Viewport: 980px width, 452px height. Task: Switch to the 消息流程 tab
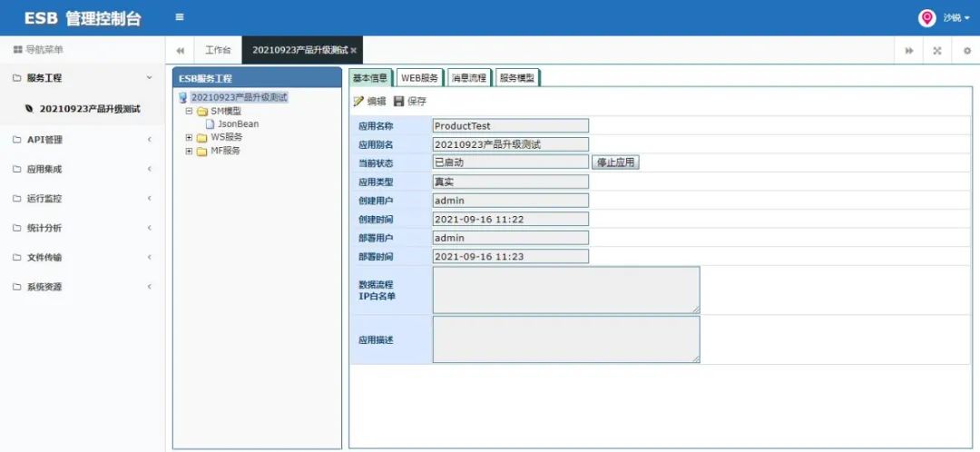(469, 77)
